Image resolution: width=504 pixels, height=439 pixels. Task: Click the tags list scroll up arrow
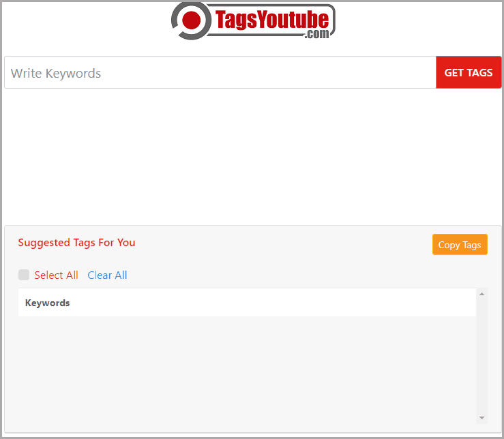click(481, 294)
